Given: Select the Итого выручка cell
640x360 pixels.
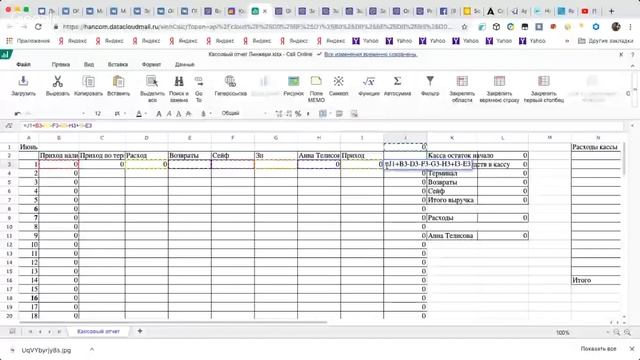Looking at the screenshot, I should tap(451, 200).
